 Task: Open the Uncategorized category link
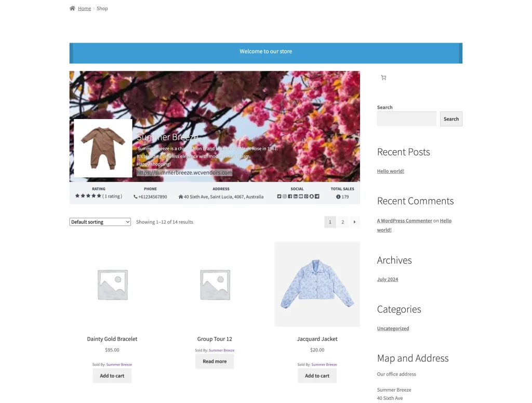click(393, 329)
